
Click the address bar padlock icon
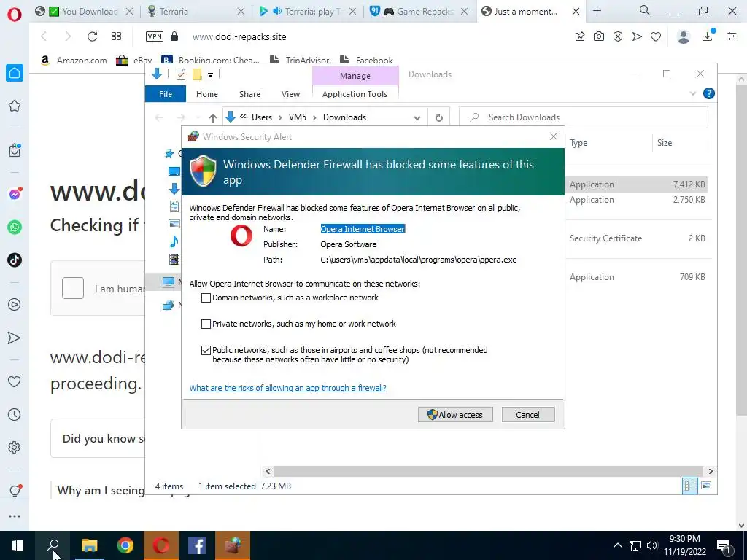click(x=174, y=36)
